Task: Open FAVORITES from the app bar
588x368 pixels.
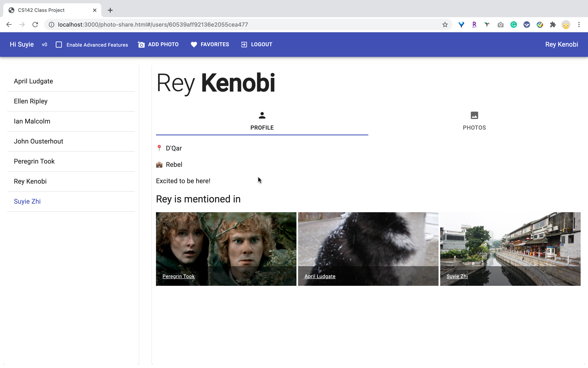Action: point(210,45)
